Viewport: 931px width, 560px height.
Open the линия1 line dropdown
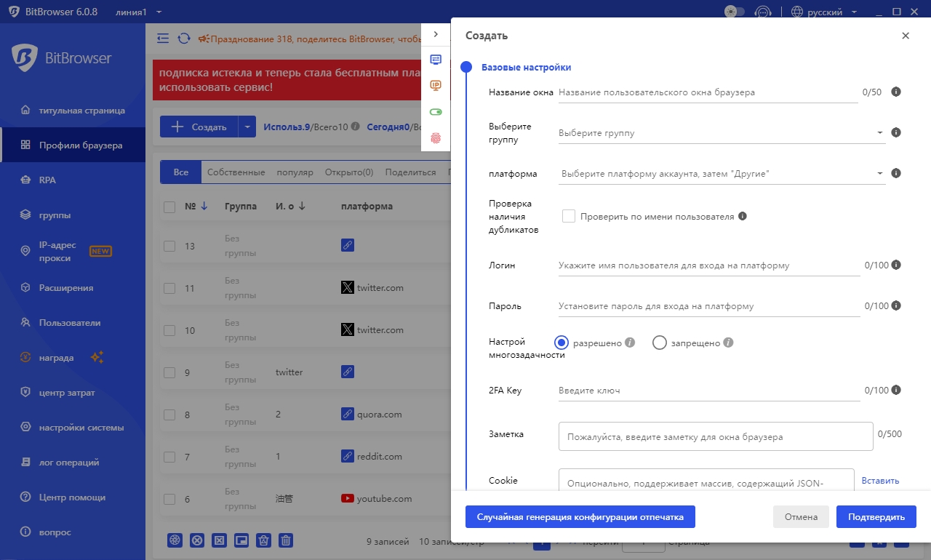pyautogui.click(x=138, y=12)
